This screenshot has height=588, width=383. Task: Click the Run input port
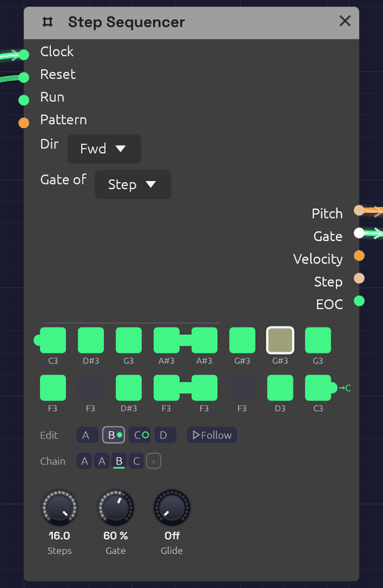24,100
